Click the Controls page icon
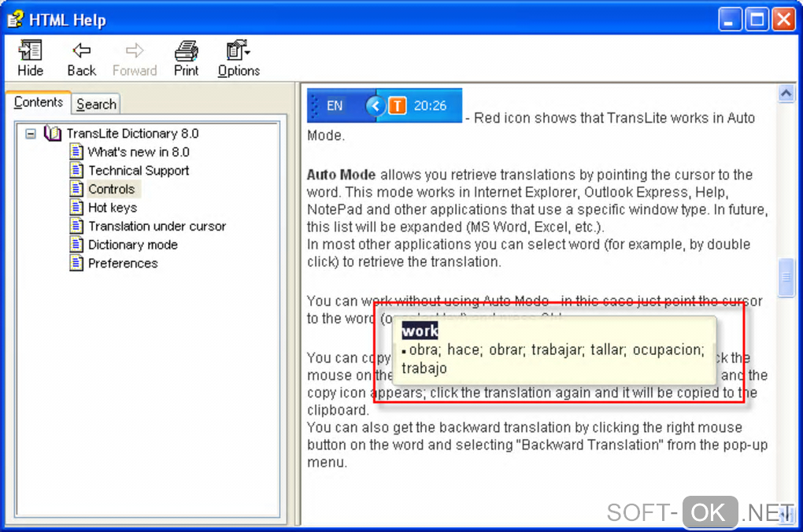This screenshot has height=532, width=803. tap(76, 189)
